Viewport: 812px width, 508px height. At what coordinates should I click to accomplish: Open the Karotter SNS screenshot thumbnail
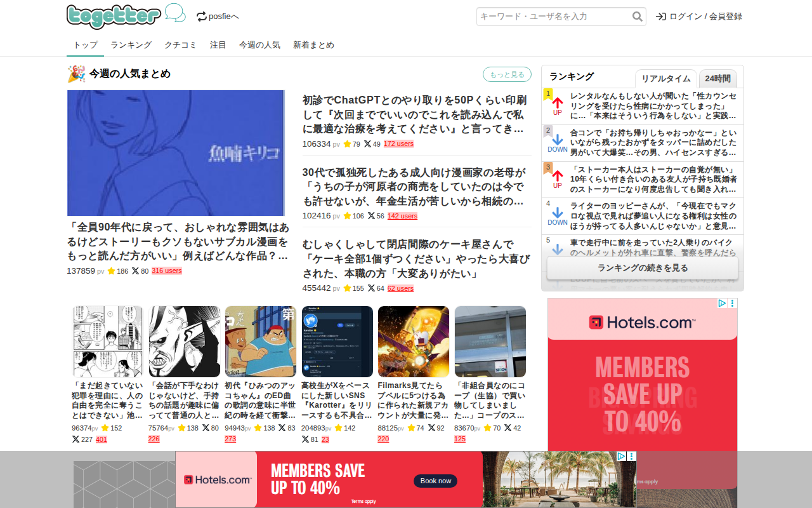tap(337, 342)
